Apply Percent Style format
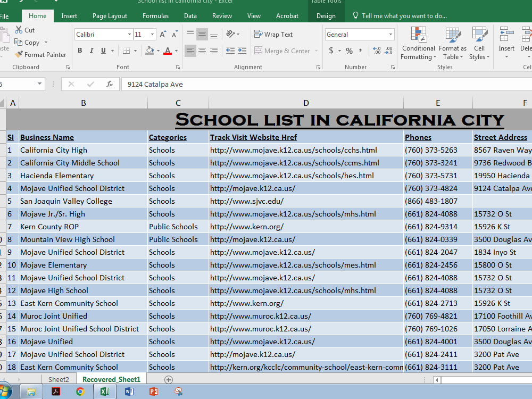 click(x=349, y=51)
